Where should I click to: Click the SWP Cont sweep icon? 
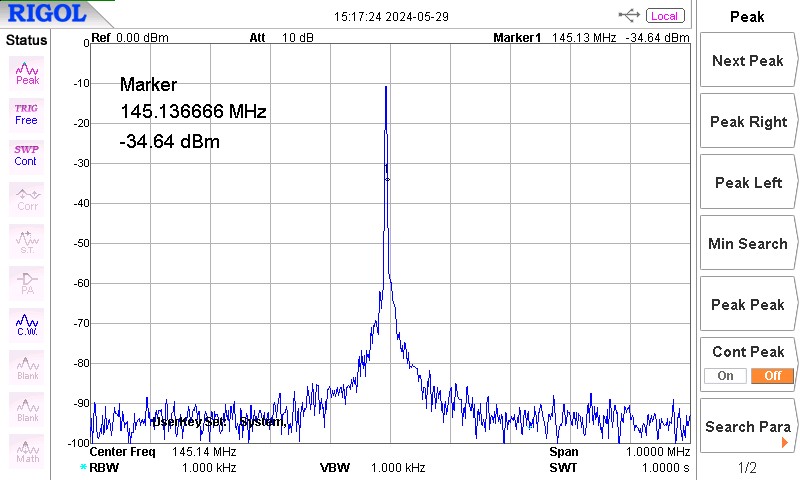27,157
